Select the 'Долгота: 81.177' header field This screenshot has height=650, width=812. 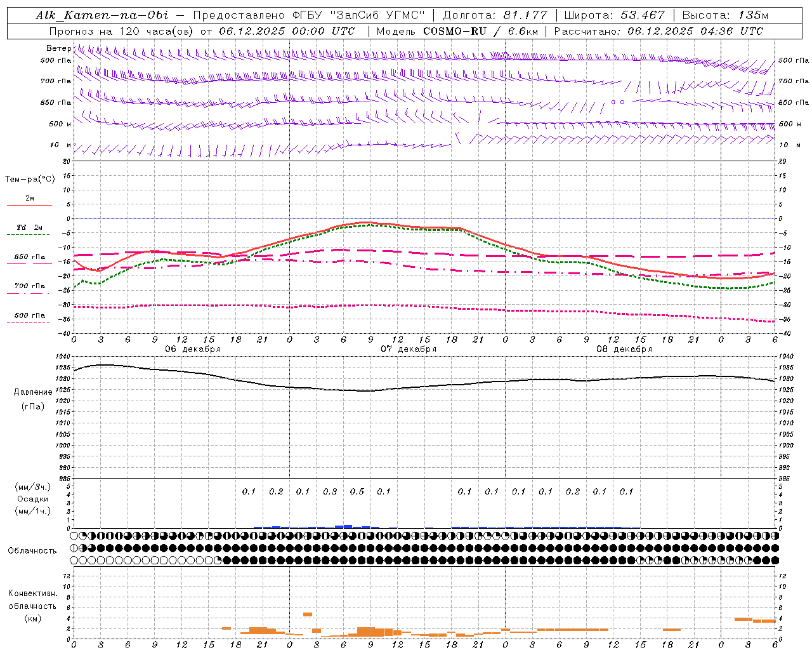(x=495, y=15)
